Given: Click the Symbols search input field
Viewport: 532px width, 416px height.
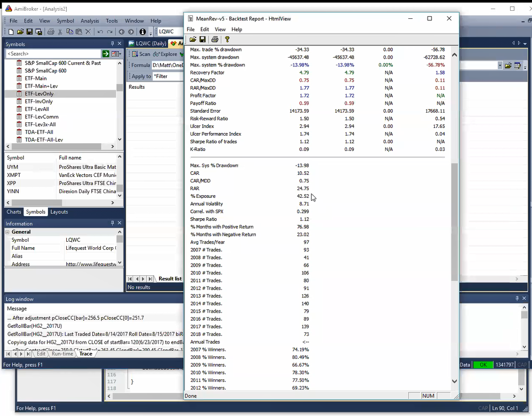Looking at the screenshot, I should pyautogui.click(x=54, y=54).
